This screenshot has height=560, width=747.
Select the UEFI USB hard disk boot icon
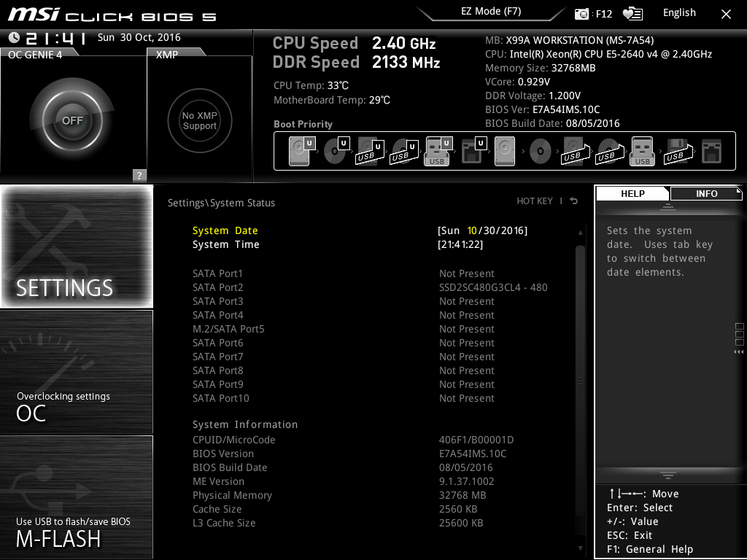click(x=370, y=152)
